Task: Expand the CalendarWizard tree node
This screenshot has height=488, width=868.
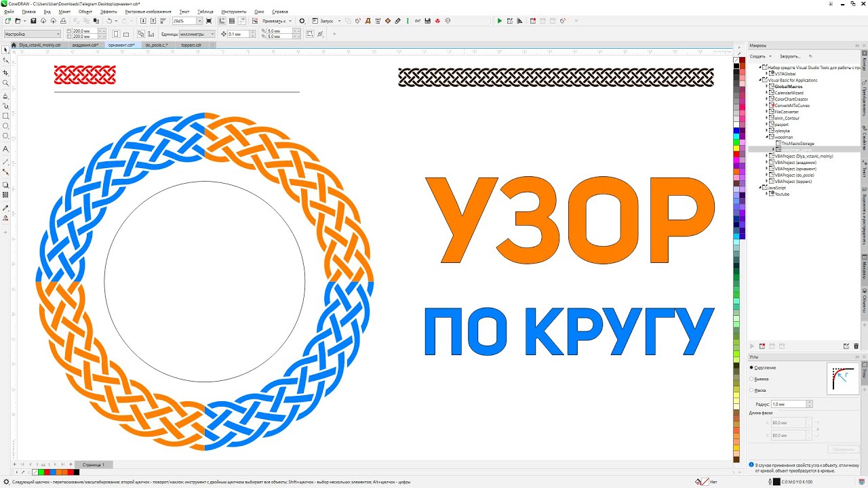Action: pos(767,93)
